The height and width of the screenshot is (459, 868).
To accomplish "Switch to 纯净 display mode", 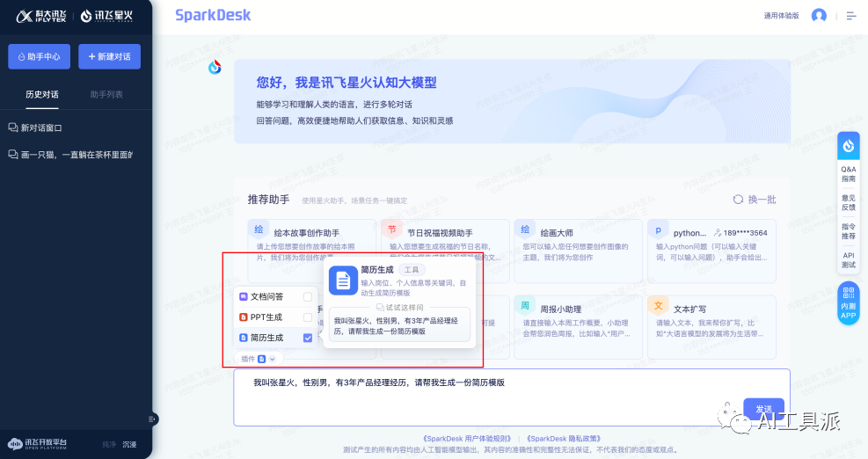I will pos(109,445).
